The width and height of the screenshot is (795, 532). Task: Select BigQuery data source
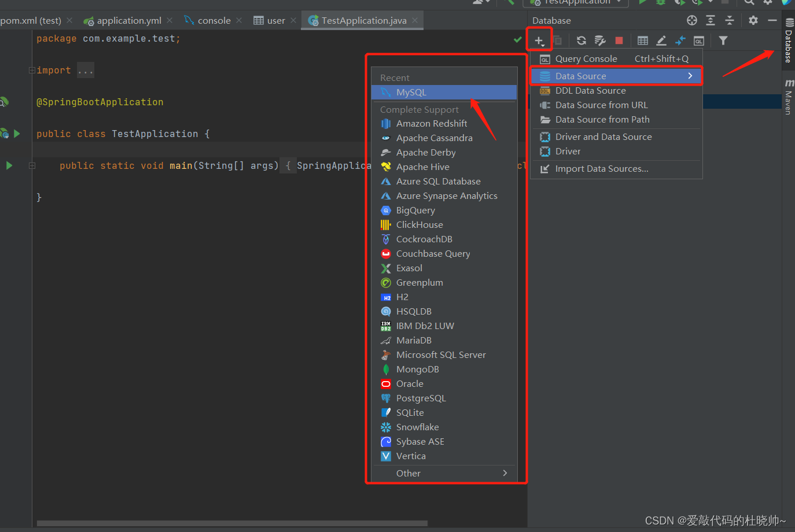point(444,210)
